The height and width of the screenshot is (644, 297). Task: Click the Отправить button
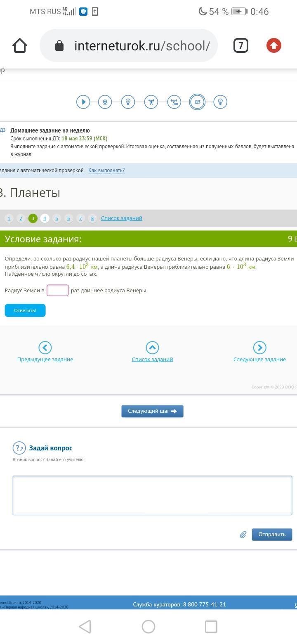(x=272, y=535)
